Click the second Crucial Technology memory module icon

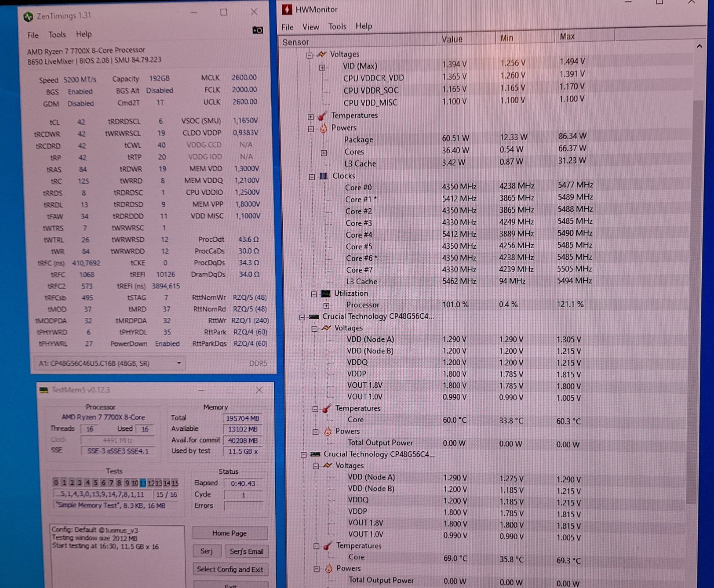[315, 454]
